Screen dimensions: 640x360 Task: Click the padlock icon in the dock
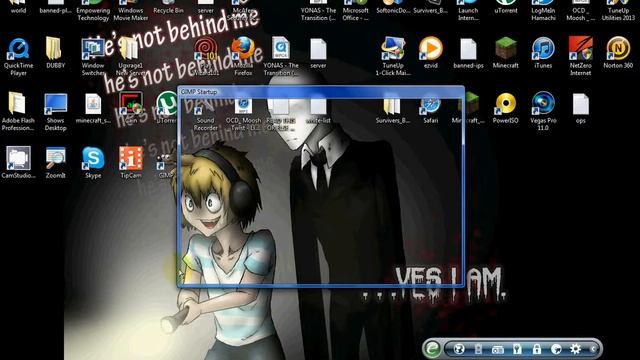point(536,349)
